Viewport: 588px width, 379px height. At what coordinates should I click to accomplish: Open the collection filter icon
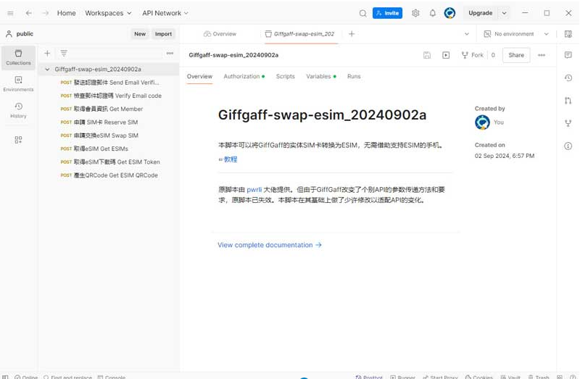64,53
